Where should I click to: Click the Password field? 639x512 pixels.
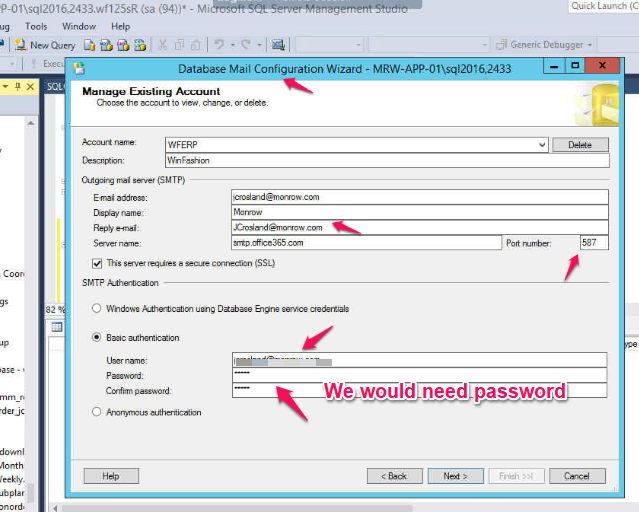coord(419,375)
